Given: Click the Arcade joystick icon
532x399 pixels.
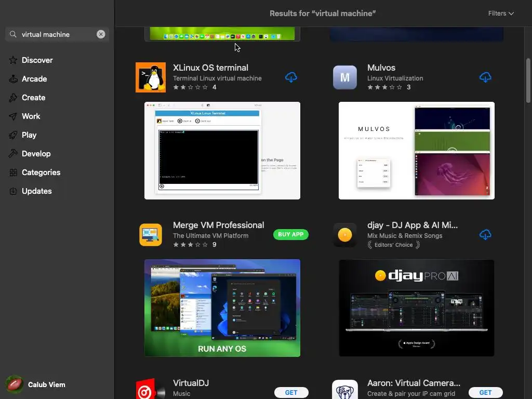Looking at the screenshot, I should [x=13, y=79].
